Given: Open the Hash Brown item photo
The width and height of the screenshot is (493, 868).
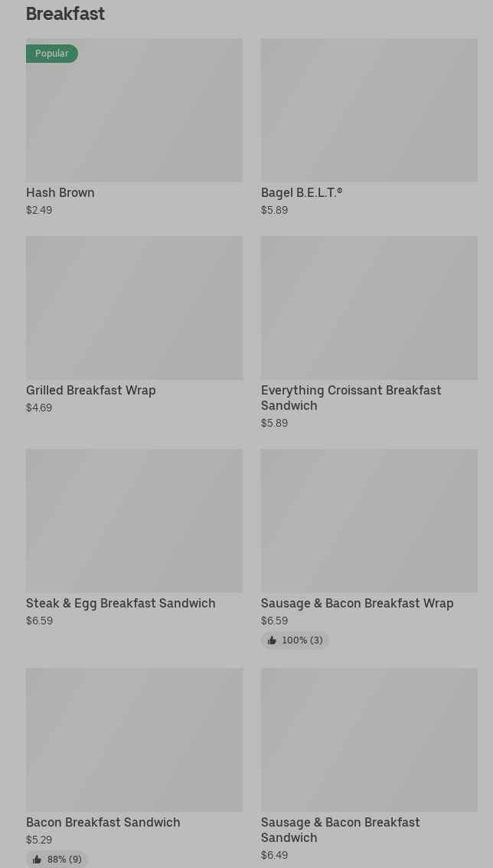Looking at the screenshot, I should (x=134, y=110).
